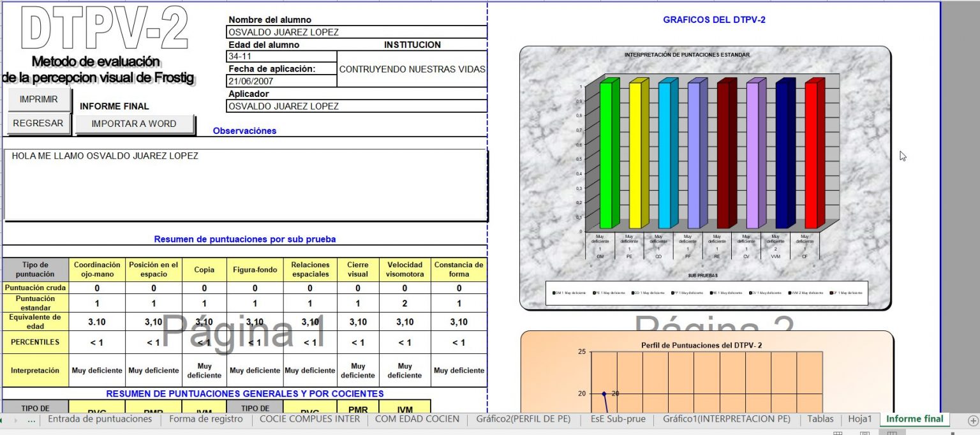Switch to the Informe final sheet

914,419
